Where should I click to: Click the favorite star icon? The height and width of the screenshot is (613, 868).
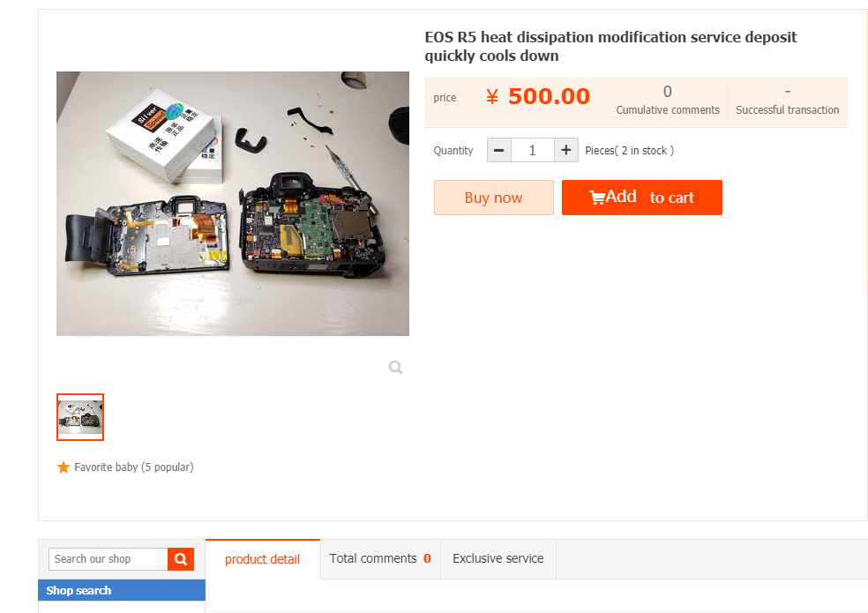tap(64, 467)
